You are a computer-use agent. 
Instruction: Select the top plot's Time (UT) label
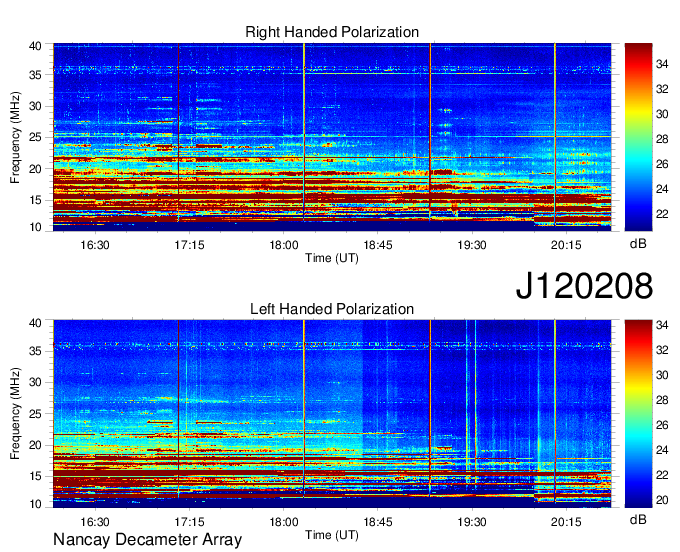point(332,258)
